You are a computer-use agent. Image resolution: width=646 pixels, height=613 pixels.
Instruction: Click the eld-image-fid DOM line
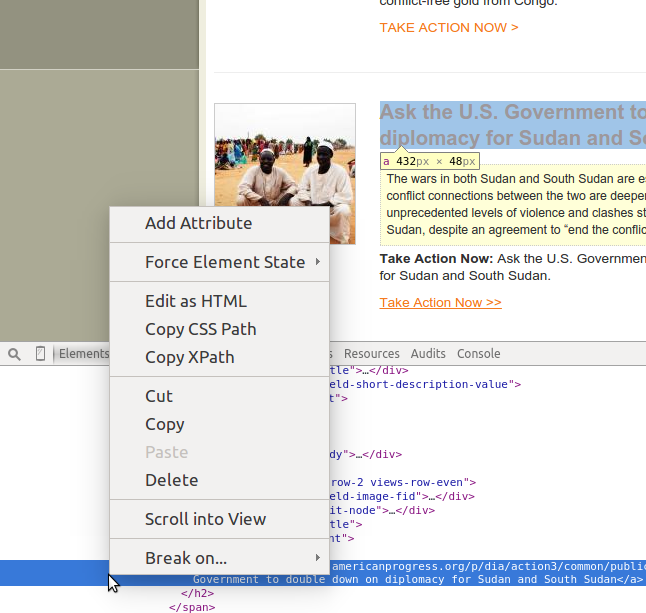coord(402,496)
